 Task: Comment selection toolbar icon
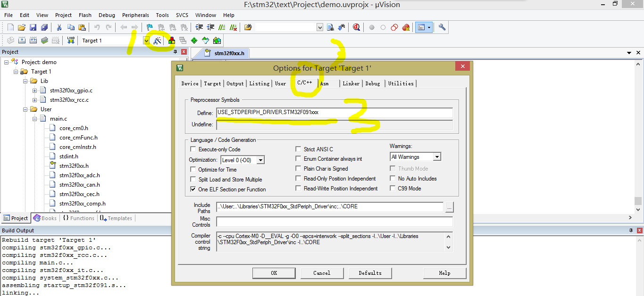[222, 27]
